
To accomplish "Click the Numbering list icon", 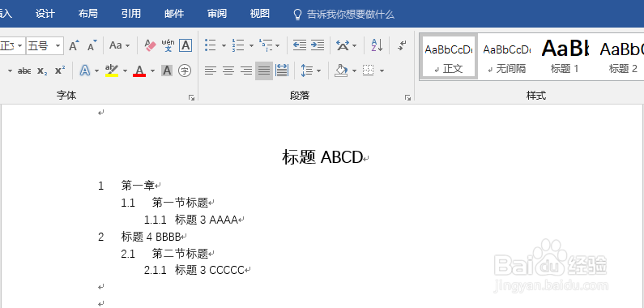I will (238, 45).
